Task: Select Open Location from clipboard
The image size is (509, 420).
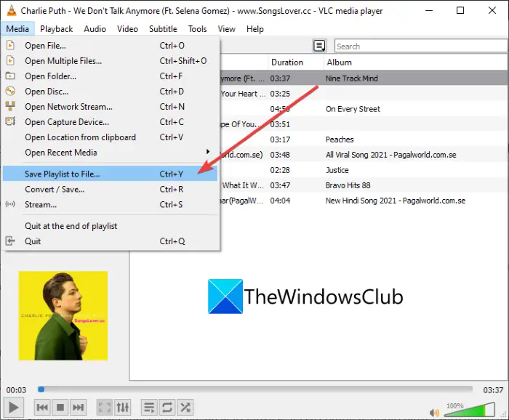Action: coord(110,137)
